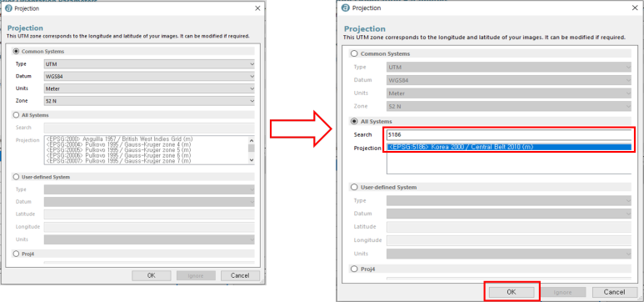This screenshot has width=644, height=302.
Task: Select Common Systems radio in left Projection dialog
Action: [17, 52]
